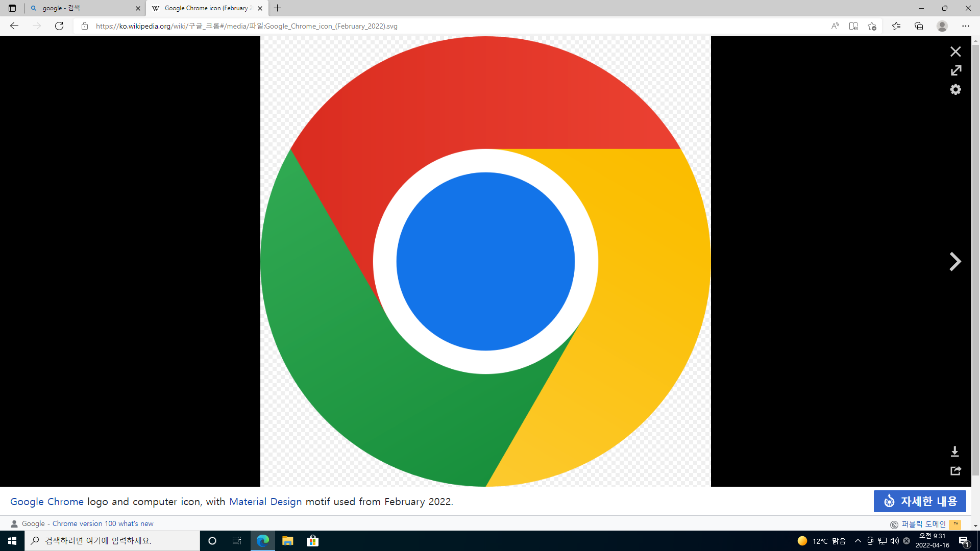This screenshot has height=551, width=980.
Task: Open the Windows Start menu
Action: (12, 541)
